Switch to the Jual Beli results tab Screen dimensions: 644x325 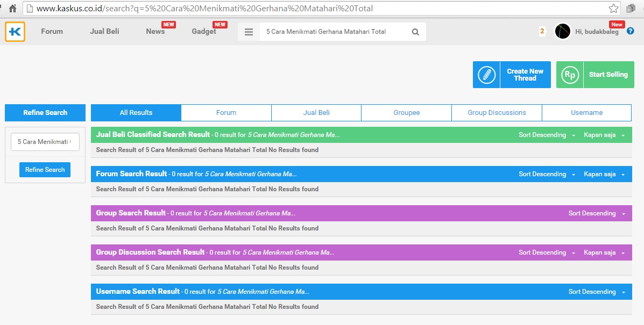(x=316, y=113)
